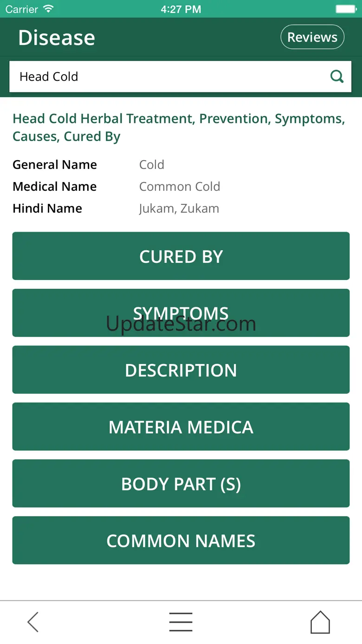Tap the battery icon in status bar
The height and width of the screenshot is (644, 362).
point(345,9)
